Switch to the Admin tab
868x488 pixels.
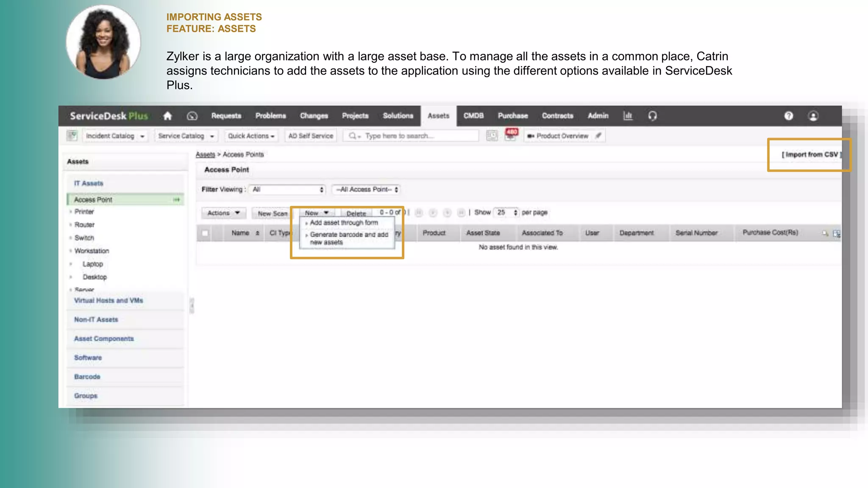point(598,116)
